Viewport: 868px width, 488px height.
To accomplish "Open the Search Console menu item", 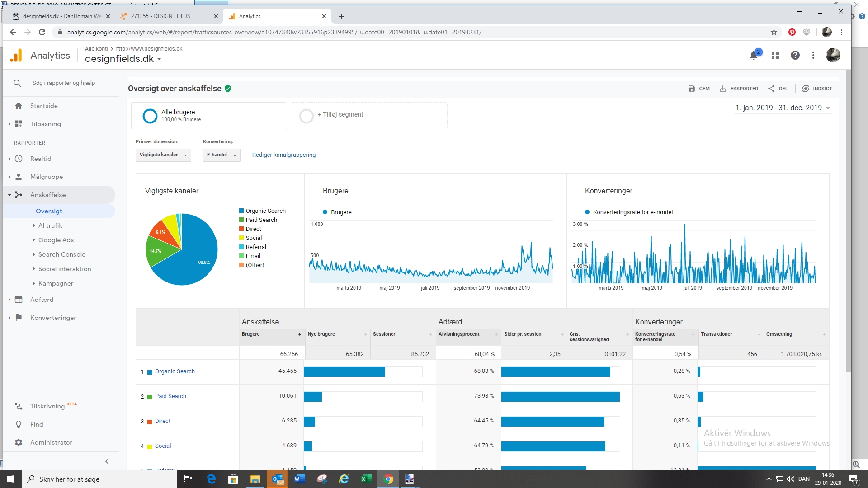I will coord(61,254).
